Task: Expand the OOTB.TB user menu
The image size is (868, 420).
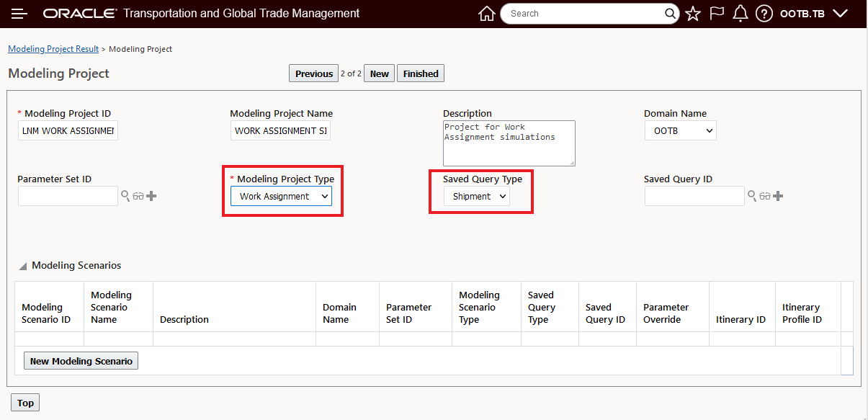Action: coord(814,14)
